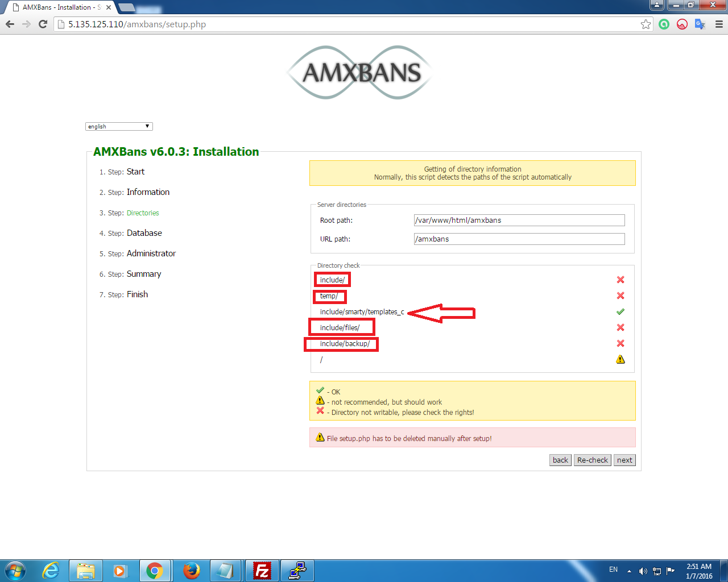The width and height of the screenshot is (728, 582).
Task: Click the warning triangle next to root slash
Action: [621, 359]
